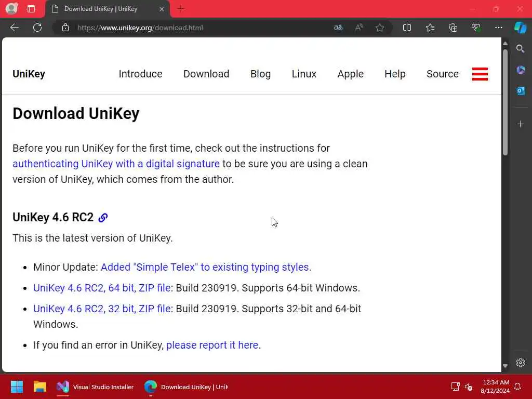Click the UniKey site logo
Image resolution: width=532 pixels, height=399 pixels.
point(29,74)
